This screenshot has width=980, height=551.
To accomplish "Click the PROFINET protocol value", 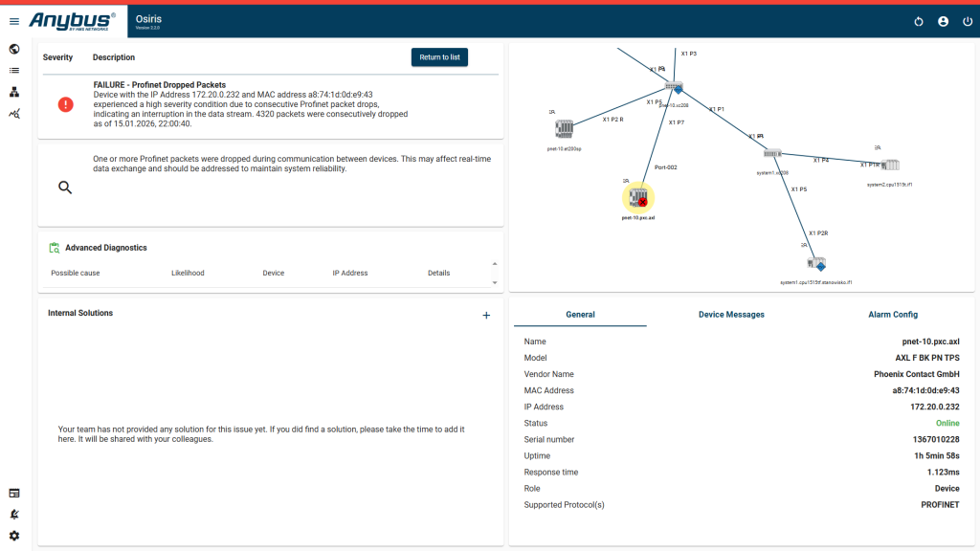I will [940, 505].
